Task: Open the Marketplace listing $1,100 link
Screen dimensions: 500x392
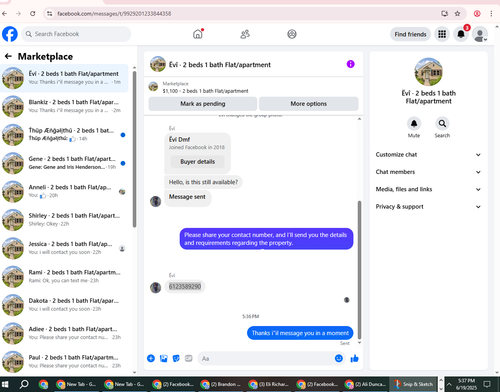Action: (205, 91)
